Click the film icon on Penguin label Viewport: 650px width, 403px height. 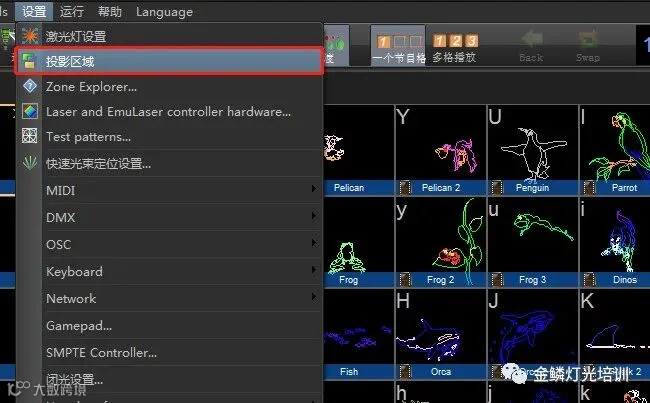497,188
